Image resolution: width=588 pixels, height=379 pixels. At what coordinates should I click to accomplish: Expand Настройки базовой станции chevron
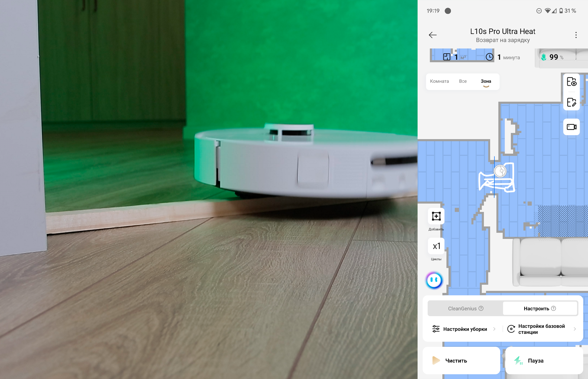[575, 329]
